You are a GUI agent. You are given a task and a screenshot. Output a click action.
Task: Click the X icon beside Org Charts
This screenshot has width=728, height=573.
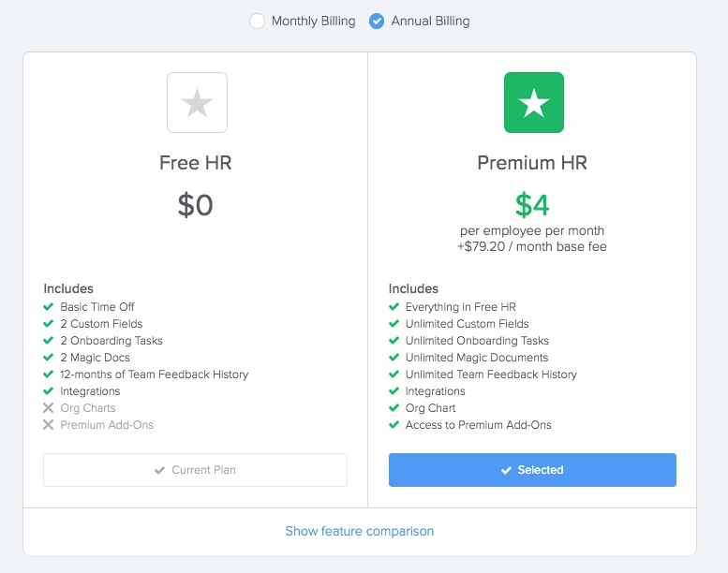click(x=49, y=408)
